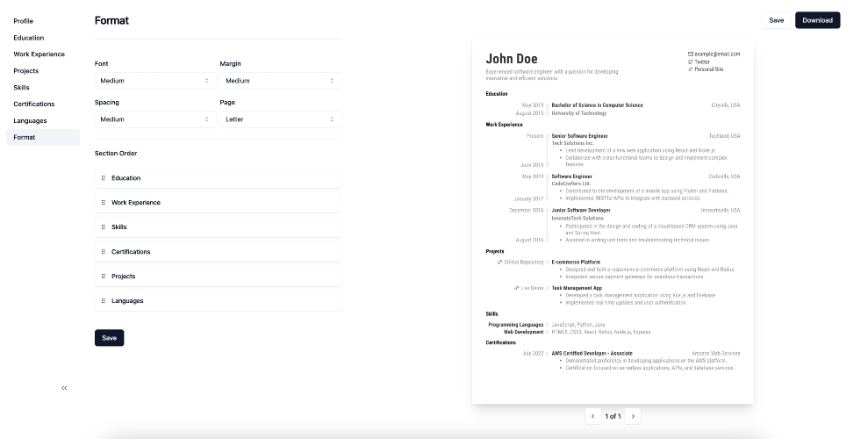
Task: Click the Save button beside Download
Action: click(776, 20)
